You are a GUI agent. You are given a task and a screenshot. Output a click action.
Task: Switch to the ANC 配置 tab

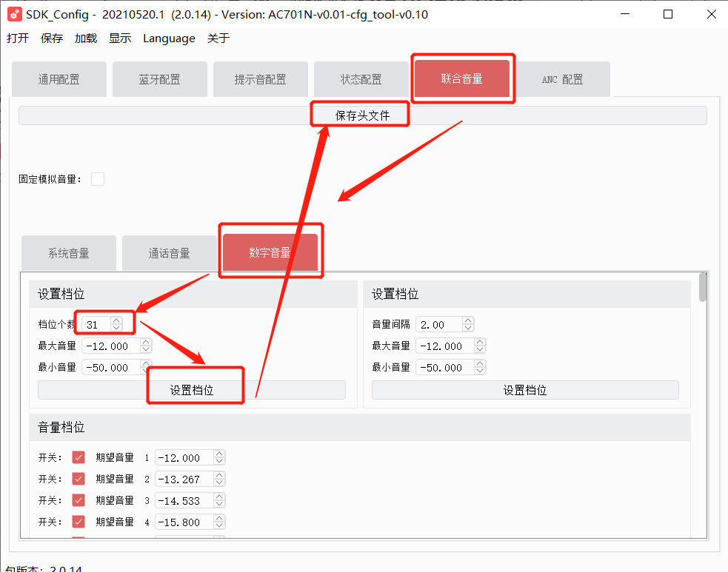(x=563, y=79)
